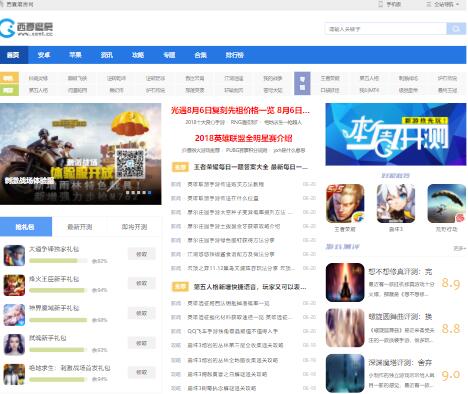The width and height of the screenshot is (468, 394).
Task: Switch to the 最新开测 tab
Action: tap(79, 227)
